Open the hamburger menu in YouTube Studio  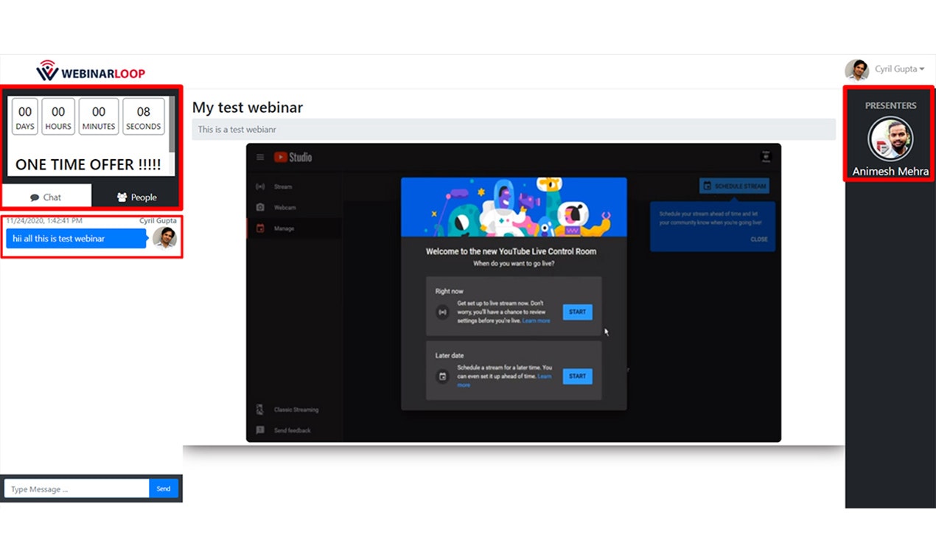pyautogui.click(x=260, y=157)
